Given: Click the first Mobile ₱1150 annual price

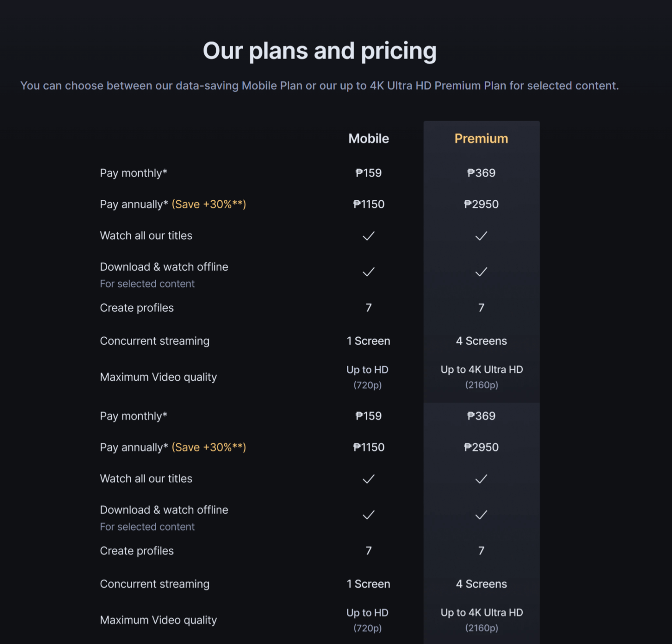Looking at the screenshot, I should [368, 204].
